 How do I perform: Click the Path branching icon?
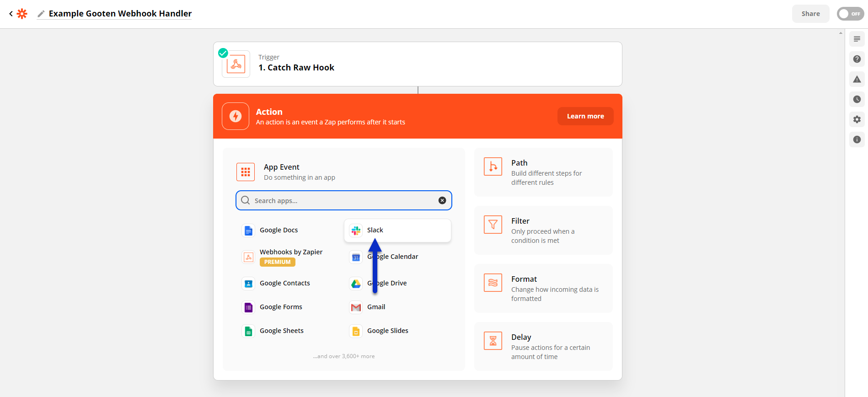point(493,166)
